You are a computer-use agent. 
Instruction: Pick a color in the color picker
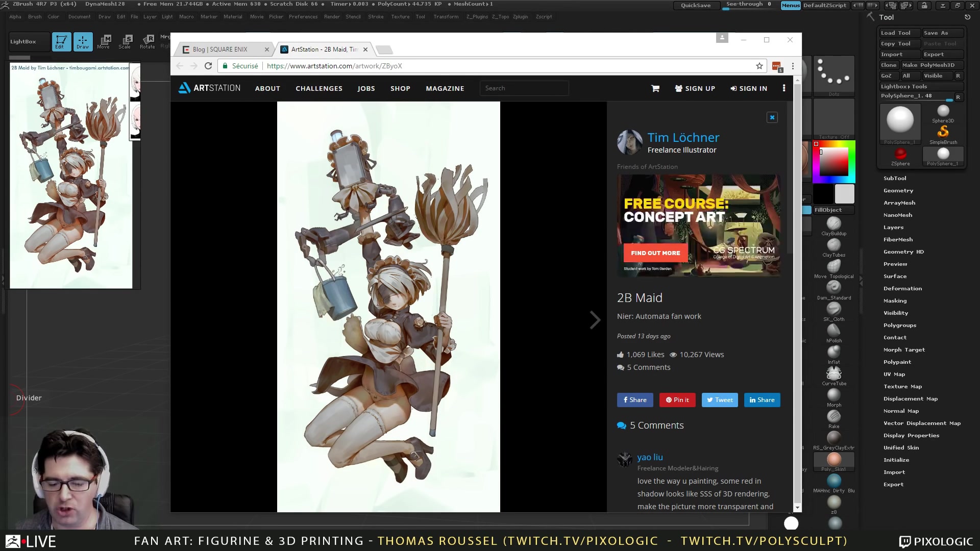pos(834,161)
